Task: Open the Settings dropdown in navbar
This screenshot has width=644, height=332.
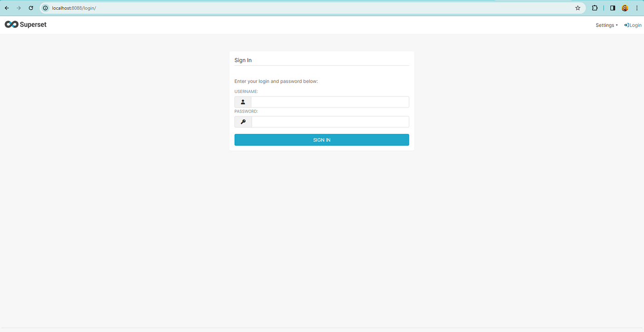Action: tap(607, 25)
